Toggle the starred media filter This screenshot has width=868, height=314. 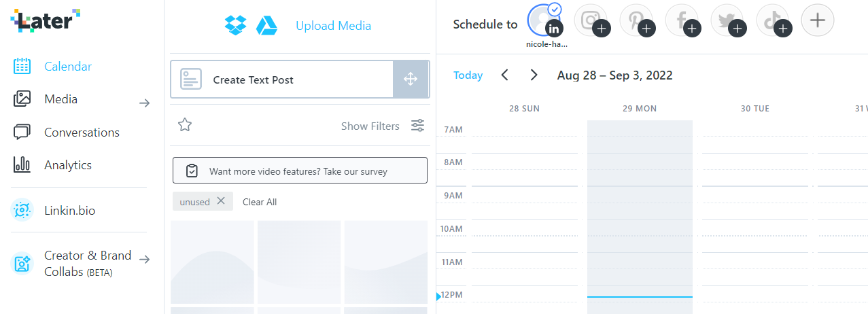point(185,125)
